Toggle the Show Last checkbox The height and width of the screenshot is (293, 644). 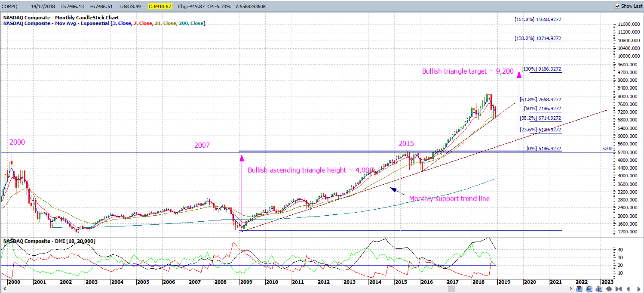(618, 6)
